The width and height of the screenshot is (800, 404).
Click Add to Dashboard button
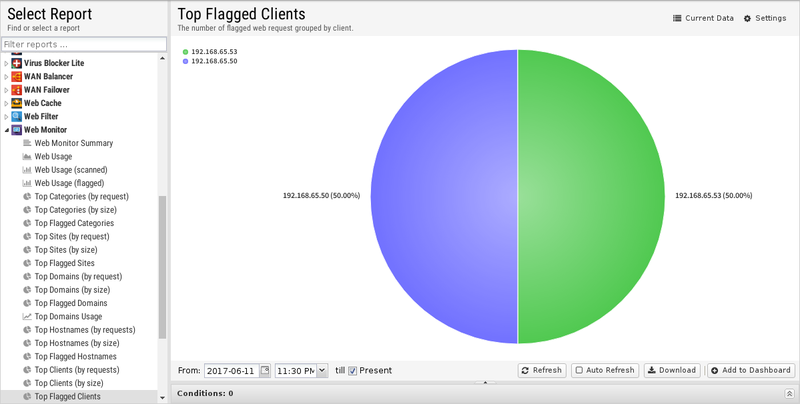(x=750, y=370)
